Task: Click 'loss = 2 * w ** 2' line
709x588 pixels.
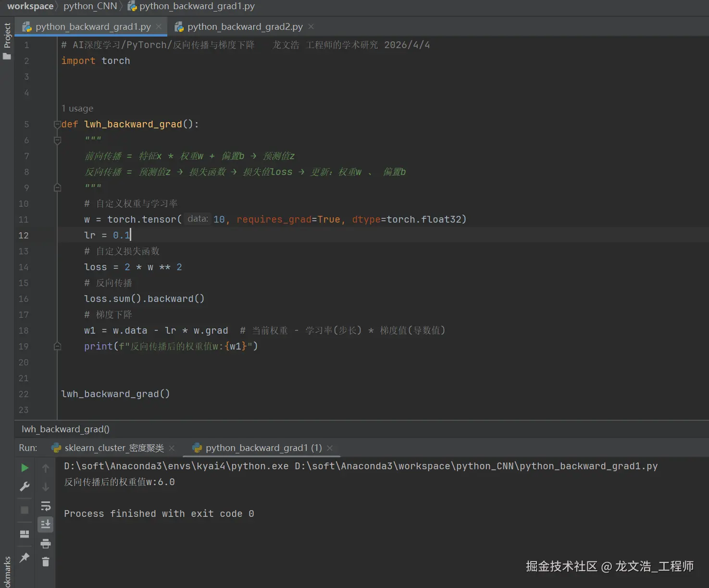Action: [x=133, y=267]
